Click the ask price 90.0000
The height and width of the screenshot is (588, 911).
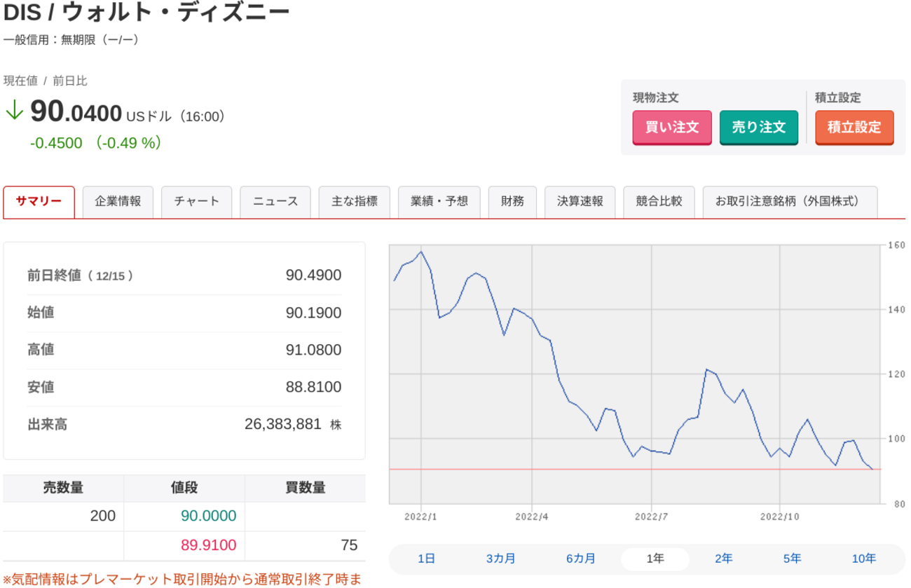pyautogui.click(x=208, y=517)
